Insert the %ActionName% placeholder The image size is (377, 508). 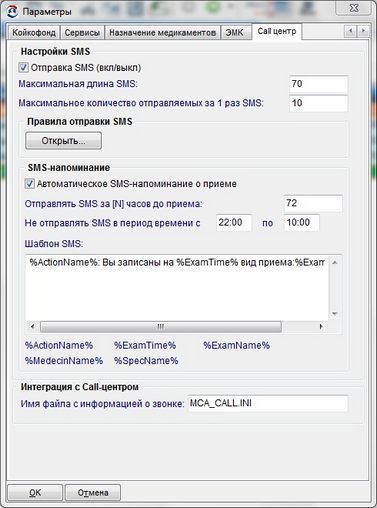click(59, 345)
